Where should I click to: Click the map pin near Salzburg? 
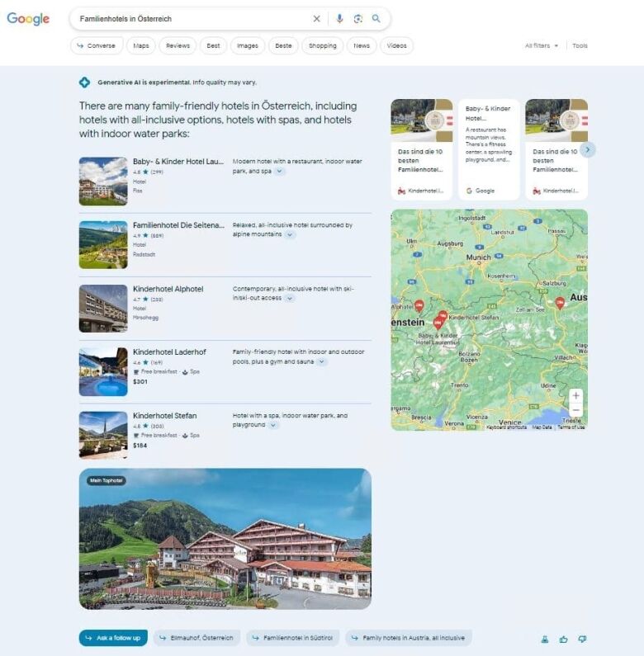[x=560, y=303]
